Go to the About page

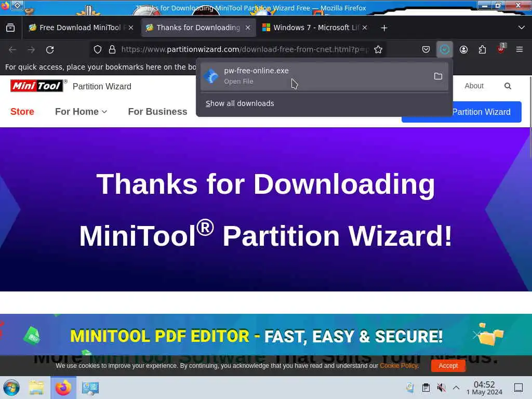tap(474, 86)
